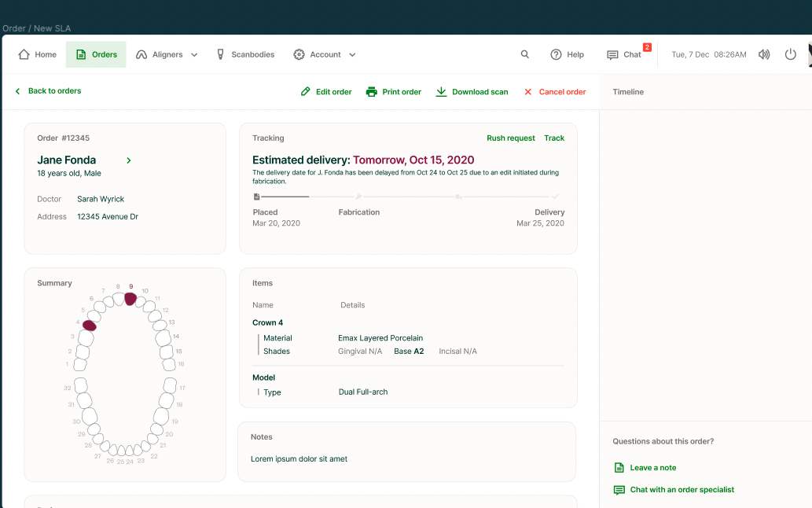Expand Jane Fonda patient details chevron

pyautogui.click(x=129, y=160)
